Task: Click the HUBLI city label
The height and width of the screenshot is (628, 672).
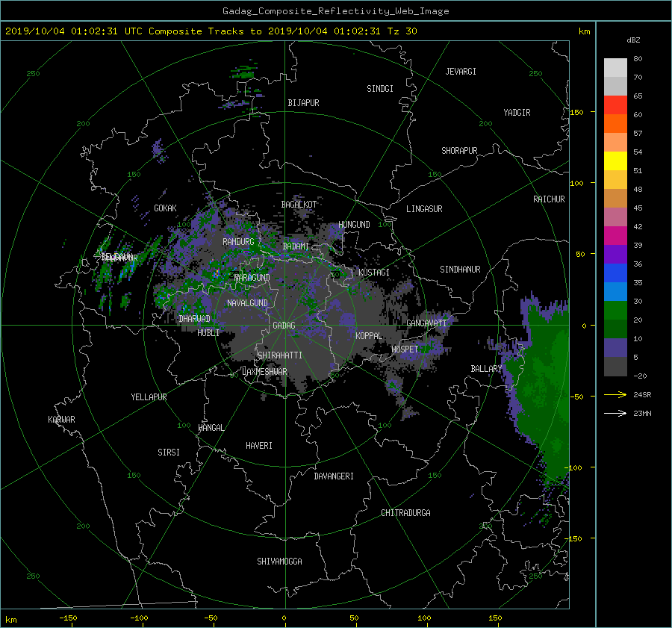Action: (208, 333)
